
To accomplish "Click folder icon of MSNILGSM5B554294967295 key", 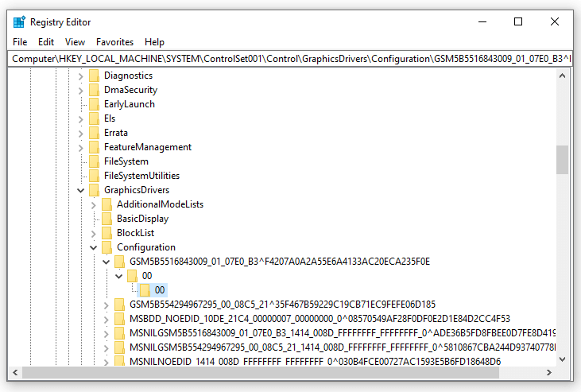I will (x=120, y=347).
